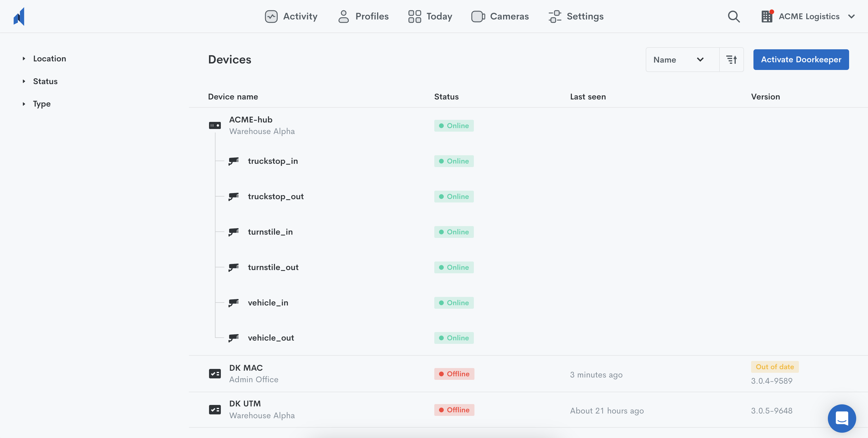
Task: Click the DK UTM Offline status badge
Action: [x=454, y=410]
